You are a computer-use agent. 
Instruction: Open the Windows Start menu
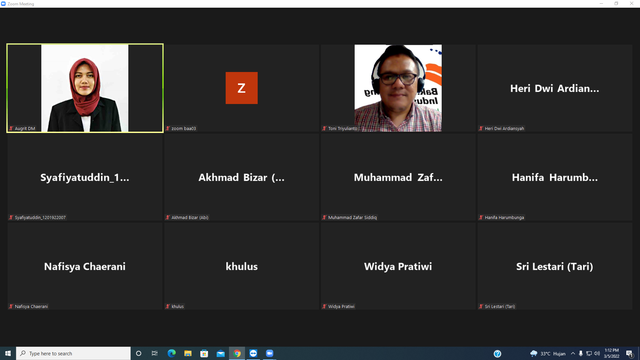coord(8,353)
